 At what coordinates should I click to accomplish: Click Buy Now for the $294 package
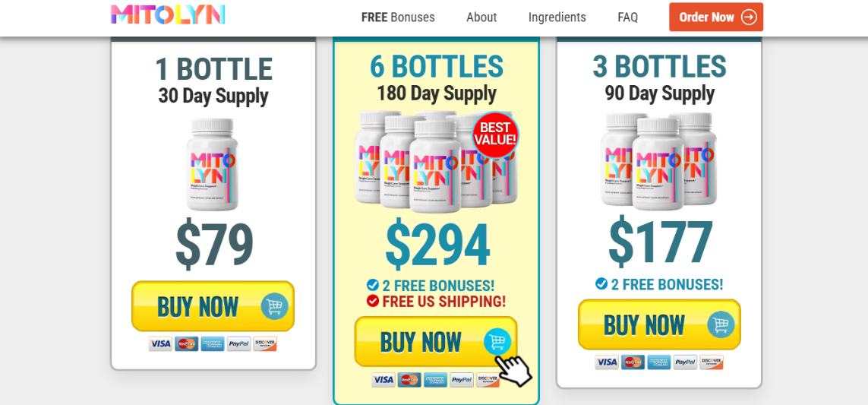(436, 342)
